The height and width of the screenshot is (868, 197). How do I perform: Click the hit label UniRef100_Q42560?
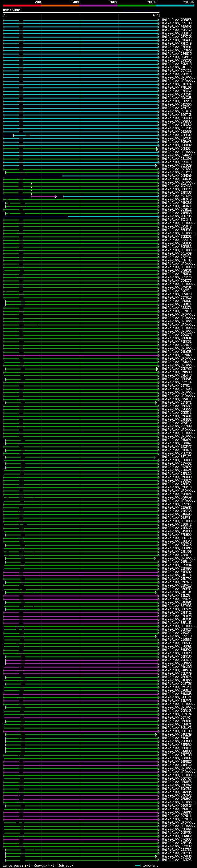(x=177, y=104)
